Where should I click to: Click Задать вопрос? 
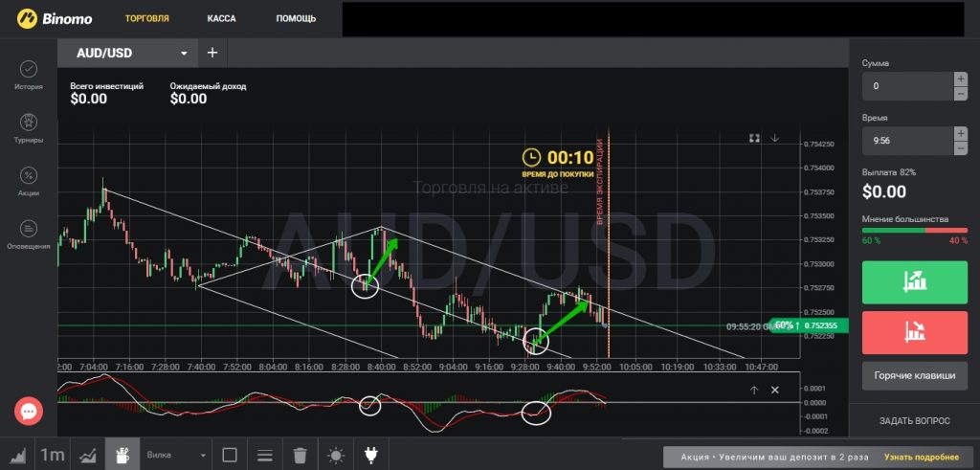pos(914,420)
